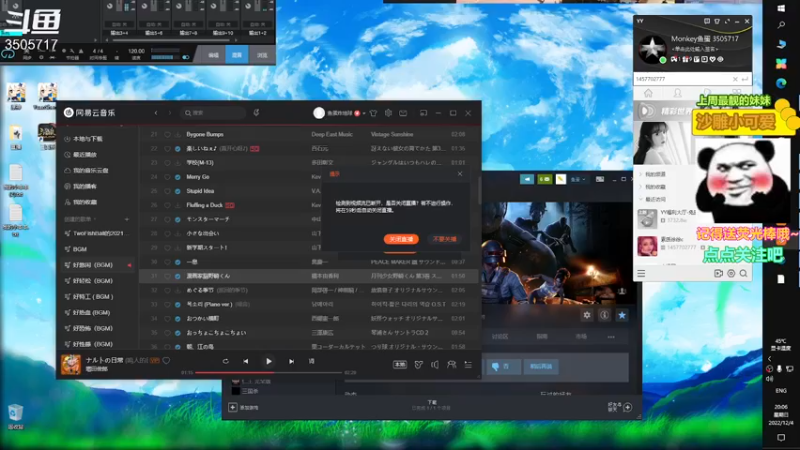Open the skin t-shirt icon in NetEase
Viewport: 800px width, 450px height.
click(373, 113)
